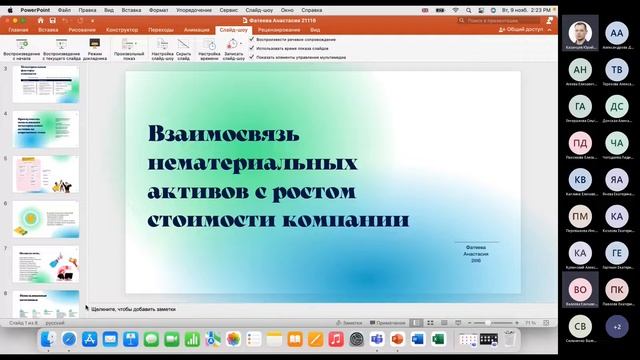Select slide 7 thumbnail in the slide panel
Screen dimensions: 640x360
(x=46, y=264)
